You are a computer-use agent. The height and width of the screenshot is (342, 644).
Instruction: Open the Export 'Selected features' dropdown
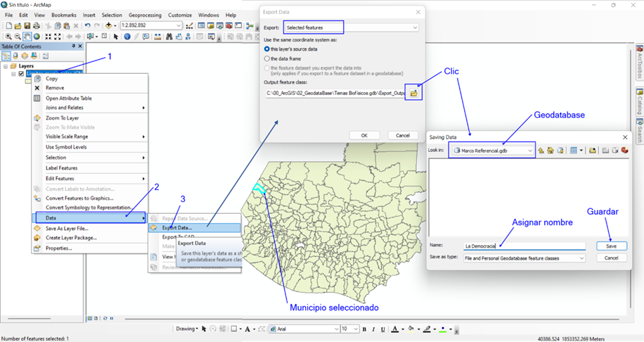pos(415,27)
